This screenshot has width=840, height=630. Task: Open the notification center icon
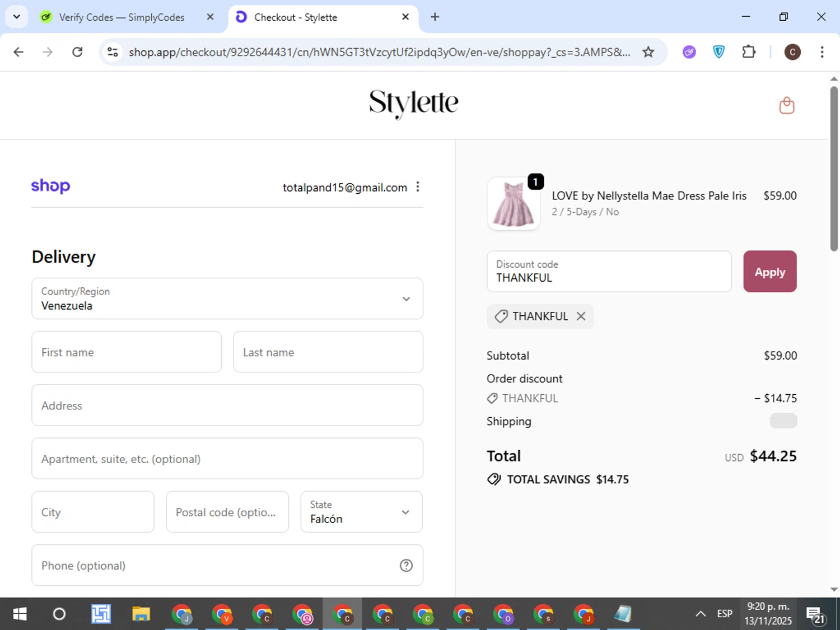coord(815,615)
